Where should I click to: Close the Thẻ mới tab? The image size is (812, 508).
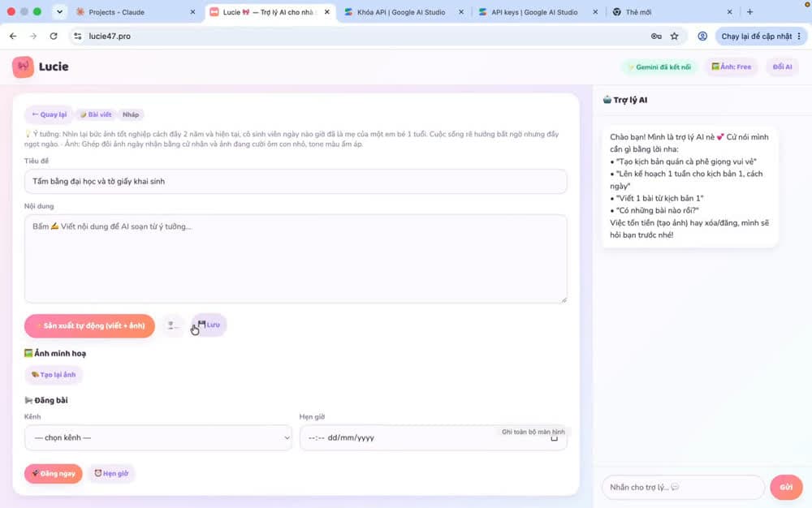(x=729, y=12)
